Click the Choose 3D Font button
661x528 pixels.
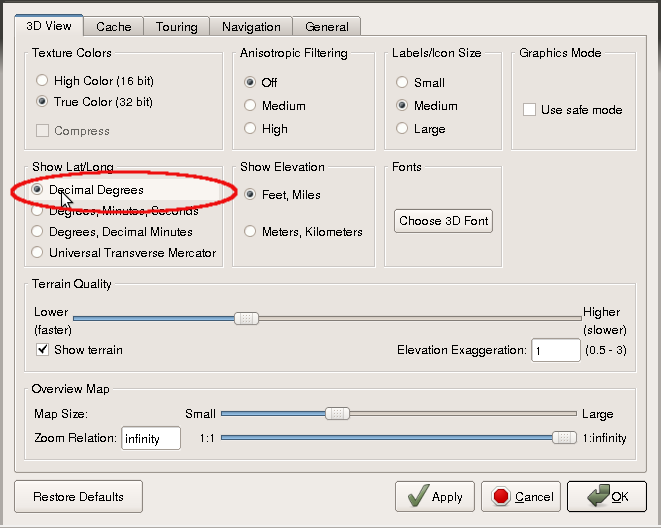[x=443, y=221]
